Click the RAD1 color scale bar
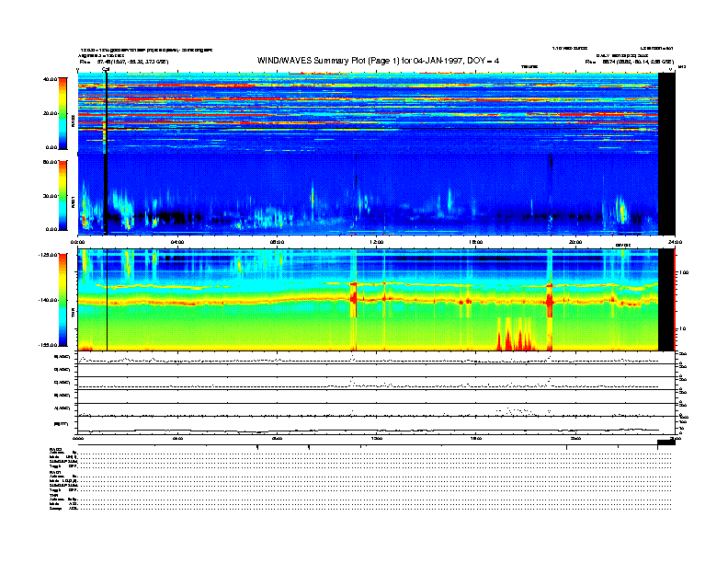Image resolution: width=728 pixels, height=563 pixels. tap(63, 196)
